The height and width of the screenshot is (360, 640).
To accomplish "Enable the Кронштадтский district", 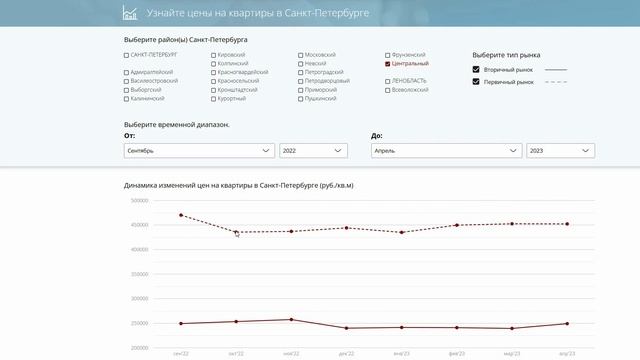I will pos(213,90).
